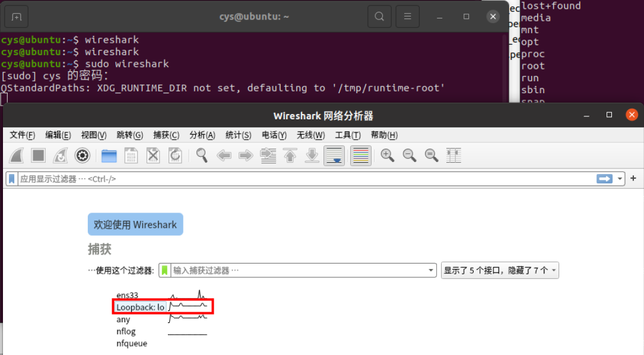Screen dimensions: 644x355
Task: Go to specified packet icon
Action: point(268,156)
